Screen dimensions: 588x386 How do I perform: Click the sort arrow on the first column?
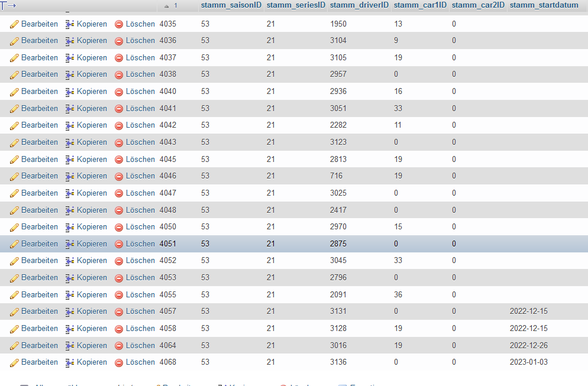point(167,5)
